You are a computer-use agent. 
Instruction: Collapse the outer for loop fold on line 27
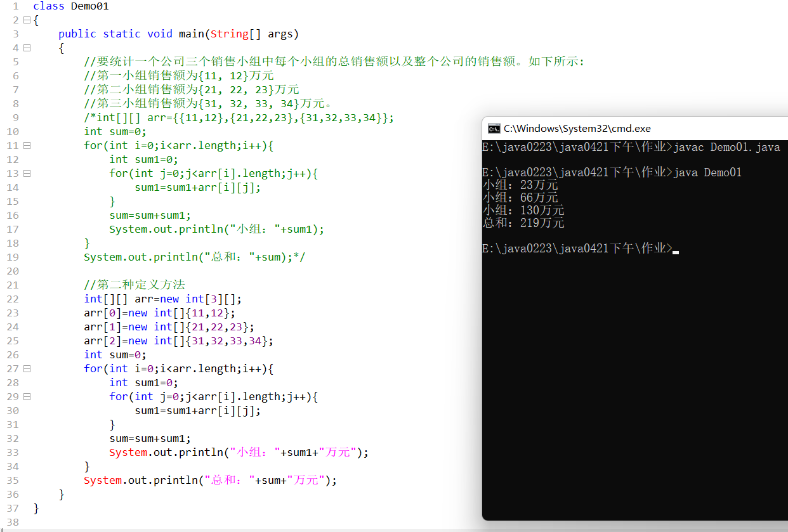click(27, 369)
